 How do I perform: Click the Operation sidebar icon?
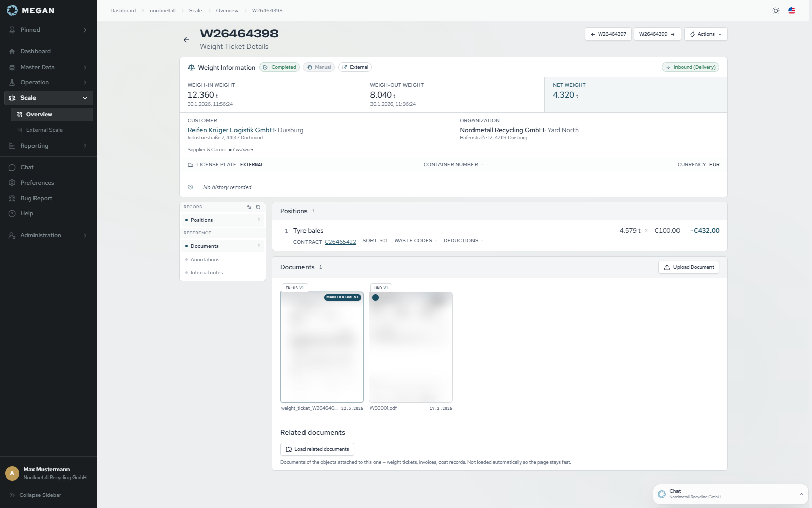pos(12,82)
